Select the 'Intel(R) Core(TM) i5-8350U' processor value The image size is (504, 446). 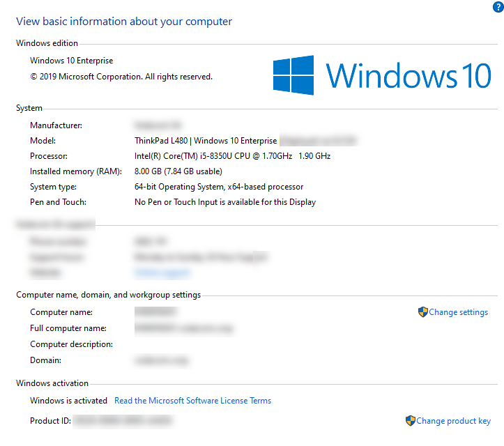click(232, 156)
